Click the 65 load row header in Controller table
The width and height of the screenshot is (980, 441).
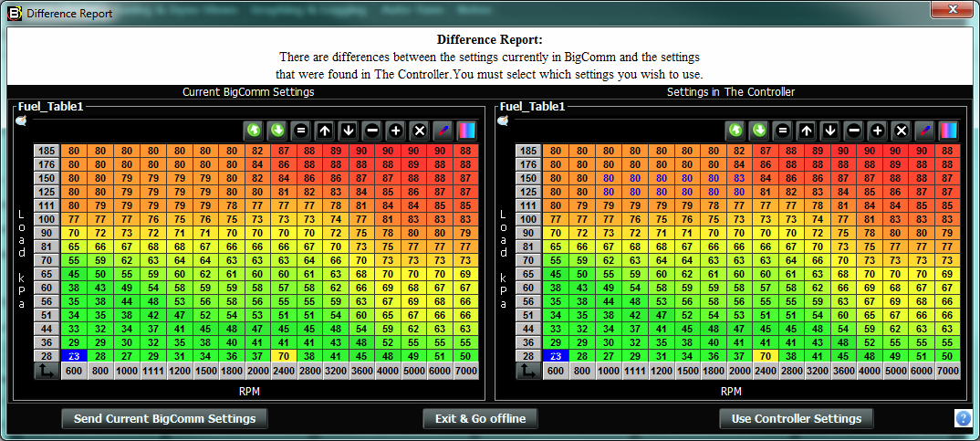pyautogui.click(x=528, y=274)
